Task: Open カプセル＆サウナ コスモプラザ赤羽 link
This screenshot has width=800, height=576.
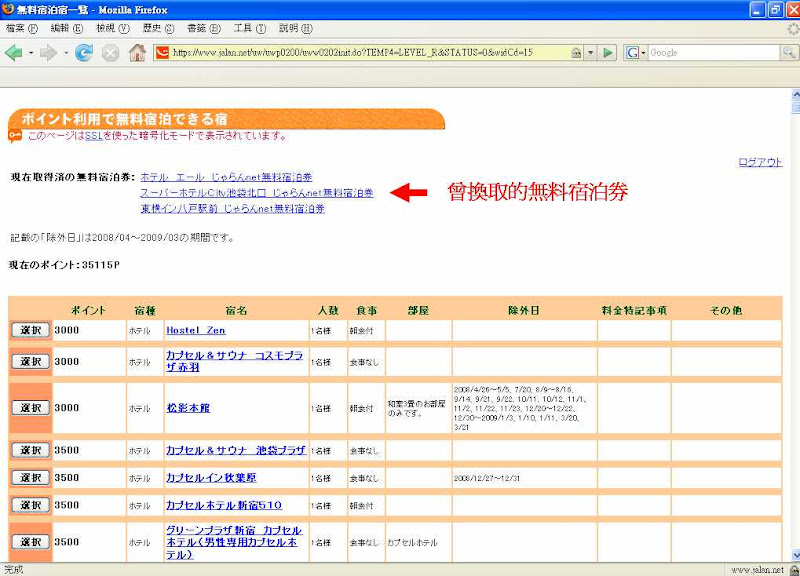Action: [234, 361]
